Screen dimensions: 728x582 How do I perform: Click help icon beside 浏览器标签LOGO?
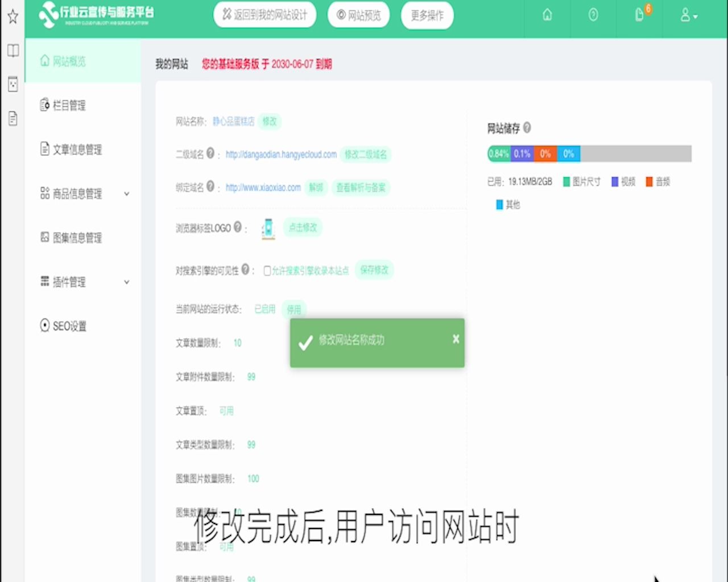pyautogui.click(x=238, y=226)
